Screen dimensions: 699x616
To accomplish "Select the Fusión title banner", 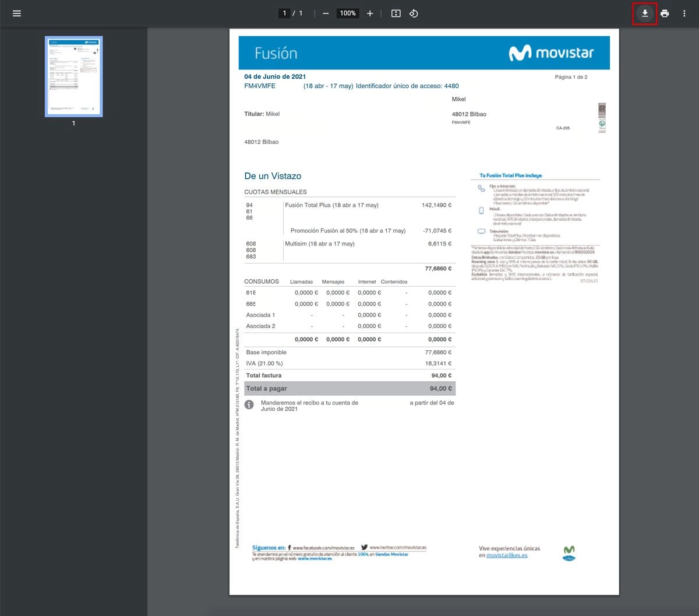I will (424, 53).
